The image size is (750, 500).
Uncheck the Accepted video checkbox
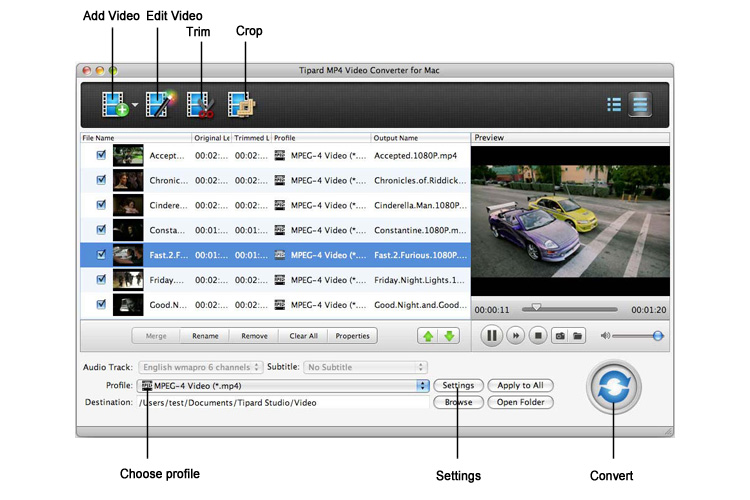pyautogui.click(x=101, y=155)
